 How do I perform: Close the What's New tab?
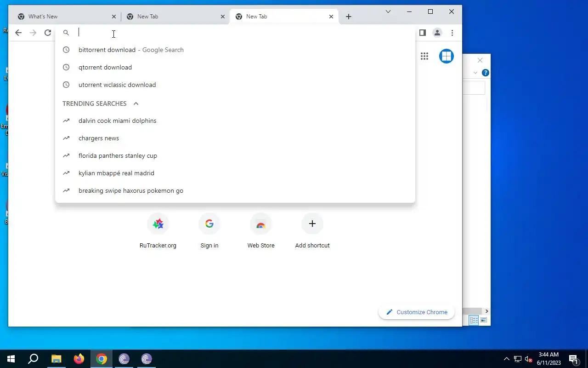coord(114,17)
